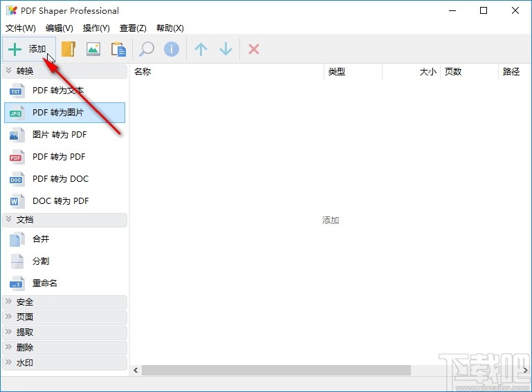Expand the 页面 section
This screenshot has width=532, height=392.
tap(65, 317)
